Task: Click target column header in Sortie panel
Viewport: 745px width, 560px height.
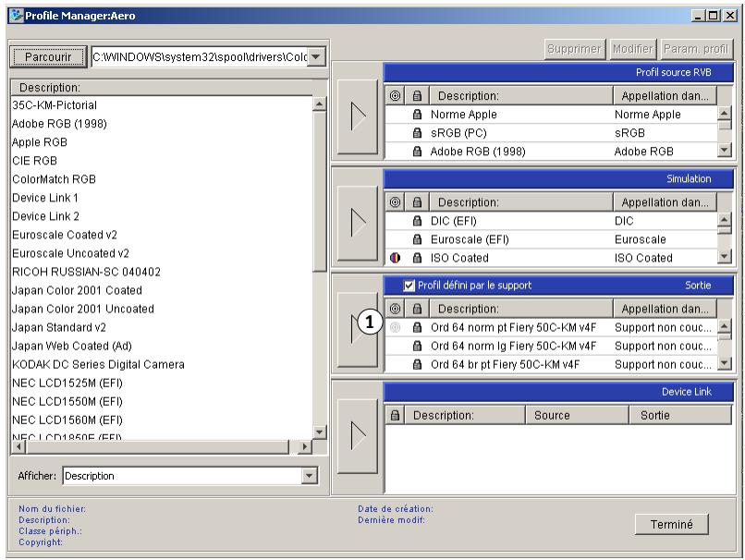Action: pyautogui.click(x=395, y=309)
